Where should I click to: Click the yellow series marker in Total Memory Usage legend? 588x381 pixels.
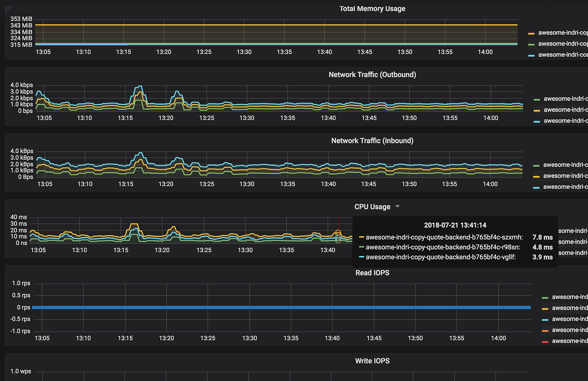pos(530,32)
